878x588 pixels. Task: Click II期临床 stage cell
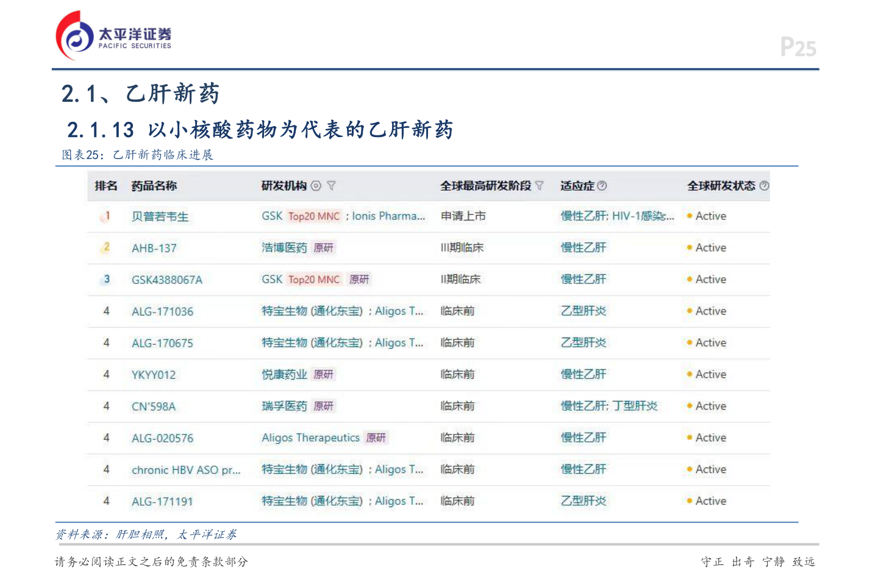click(461, 279)
